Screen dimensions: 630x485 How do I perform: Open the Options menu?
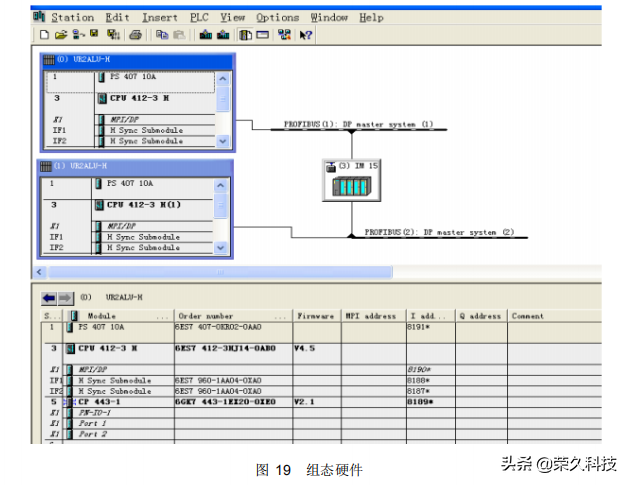(x=277, y=17)
